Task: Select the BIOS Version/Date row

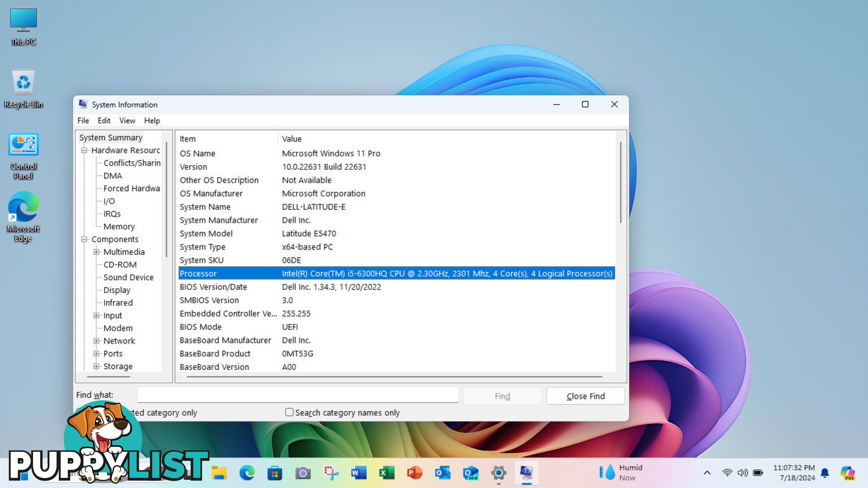Action: tap(397, 287)
